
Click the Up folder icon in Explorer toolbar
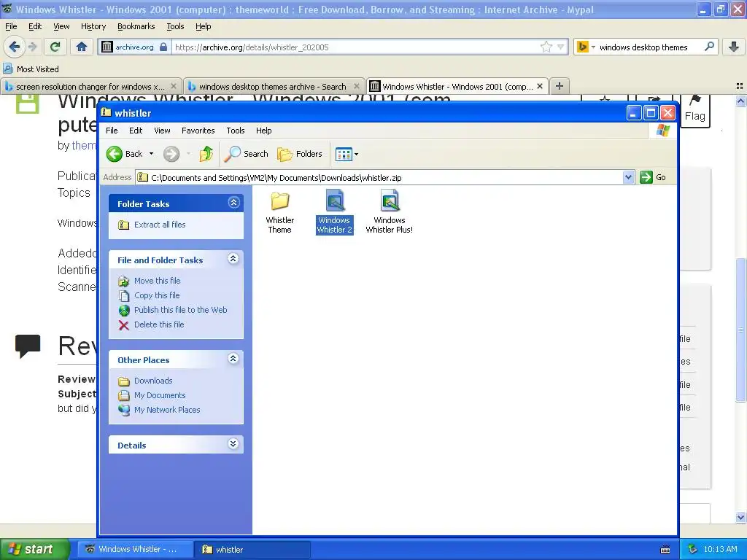206,154
